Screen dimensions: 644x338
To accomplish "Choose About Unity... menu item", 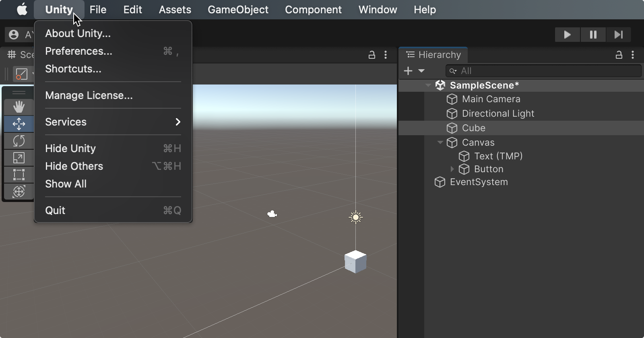I will (x=113, y=33).
